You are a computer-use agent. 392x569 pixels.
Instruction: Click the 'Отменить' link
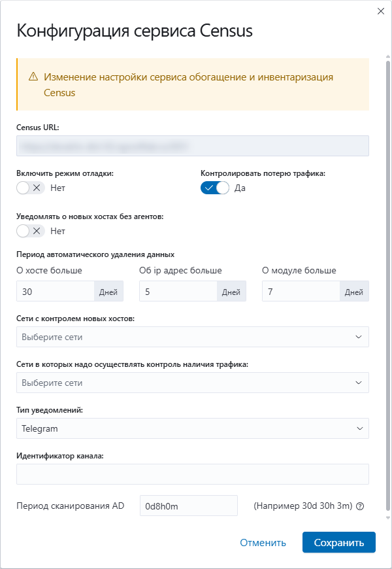pos(263,543)
